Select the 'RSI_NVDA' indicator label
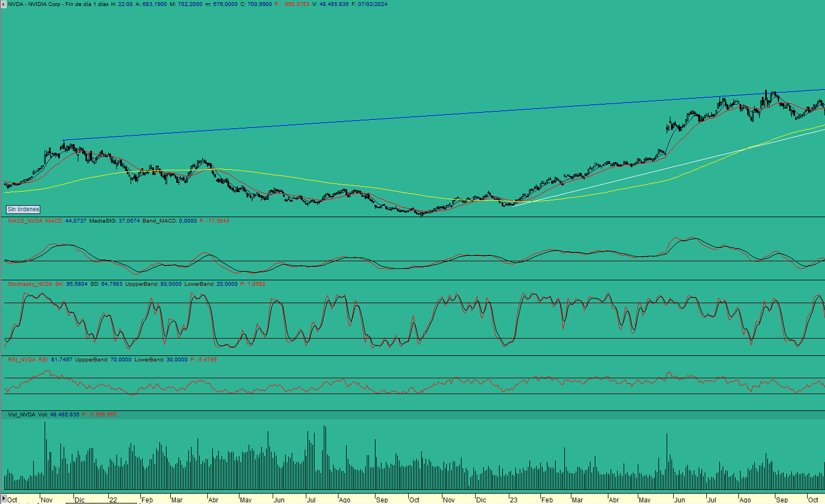 pos(22,360)
